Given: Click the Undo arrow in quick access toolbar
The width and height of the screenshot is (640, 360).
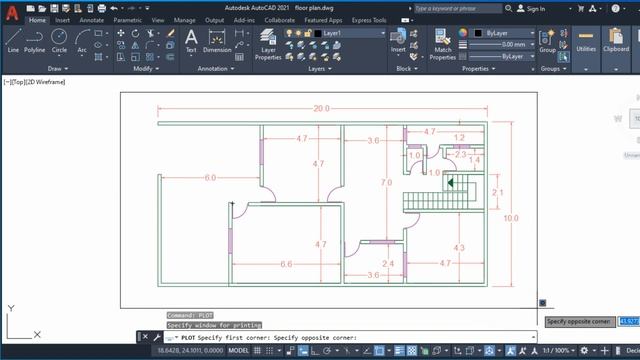Looking at the screenshot, I should tap(114, 8).
